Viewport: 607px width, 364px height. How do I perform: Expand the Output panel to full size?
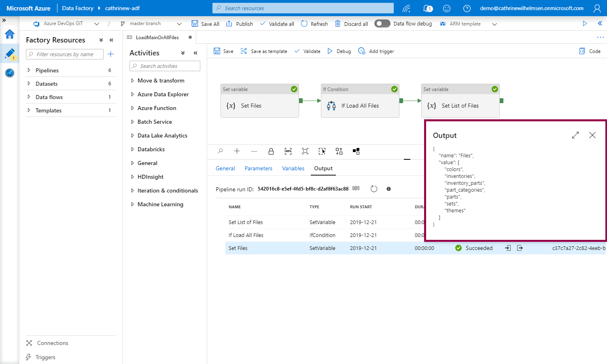point(575,135)
